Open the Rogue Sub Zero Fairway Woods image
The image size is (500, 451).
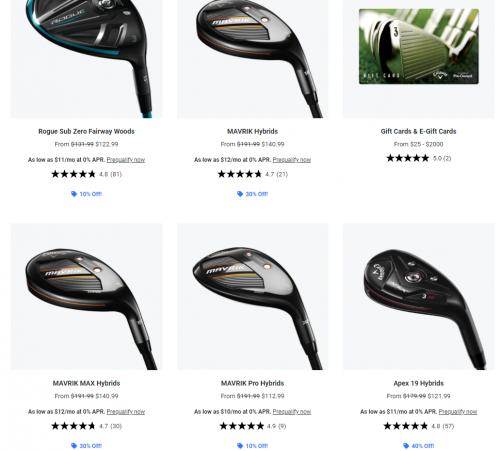point(86,59)
